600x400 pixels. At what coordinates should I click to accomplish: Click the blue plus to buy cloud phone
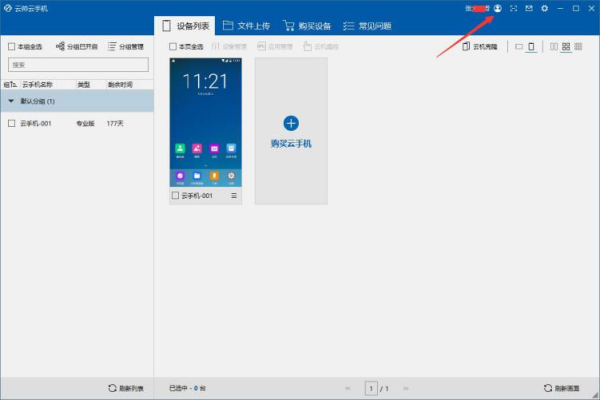[x=291, y=123]
